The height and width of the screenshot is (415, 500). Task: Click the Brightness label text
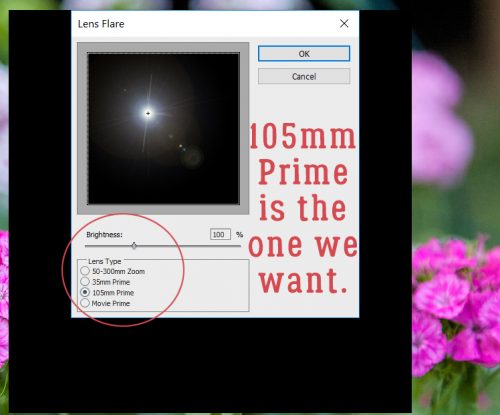click(x=104, y=235)
